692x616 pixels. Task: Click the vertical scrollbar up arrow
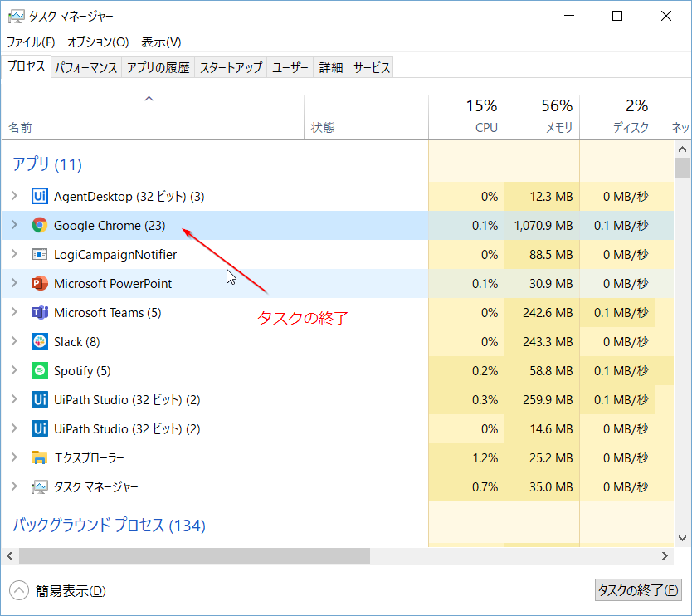682,149
